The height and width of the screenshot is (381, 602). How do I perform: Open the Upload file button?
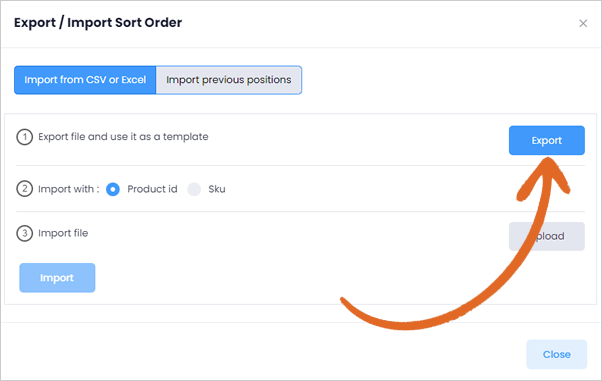point(547,236)
